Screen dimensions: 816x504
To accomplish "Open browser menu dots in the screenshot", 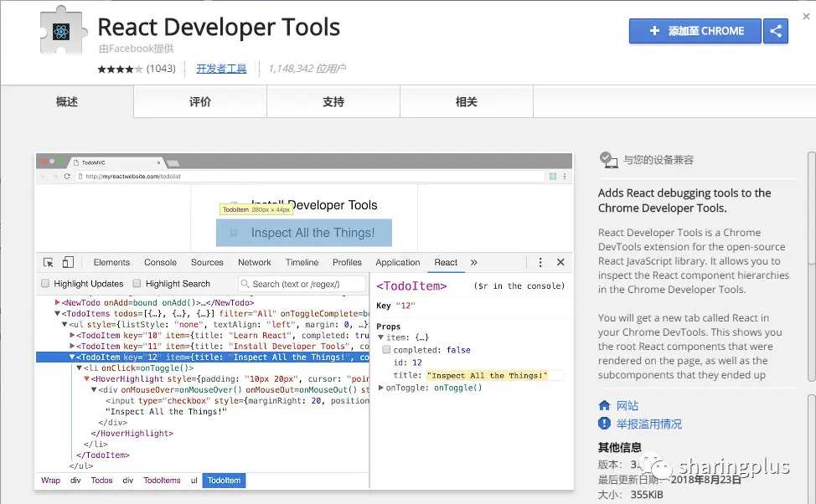I will coord(565,177).
